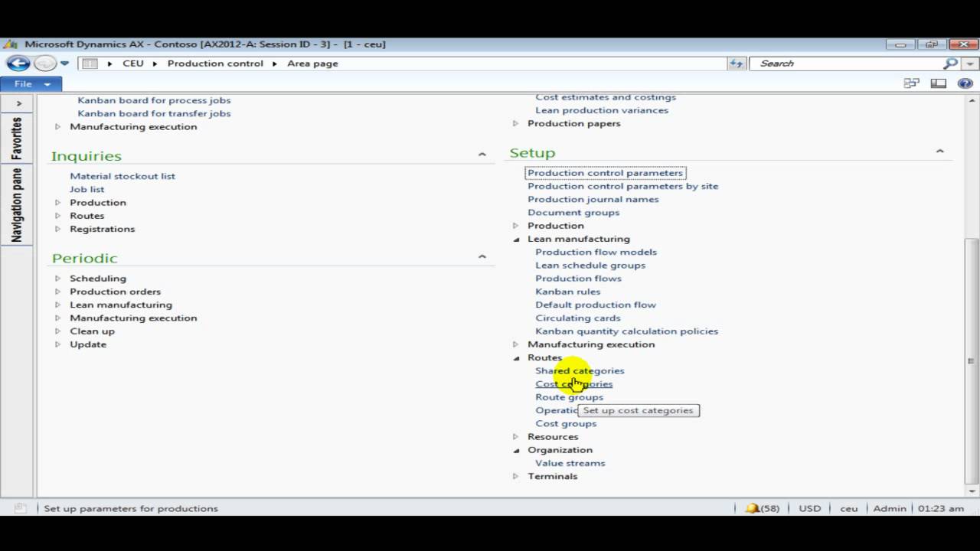Click in the Search input field
Viewport: 980px width, 551px height.
pos(846,64)
